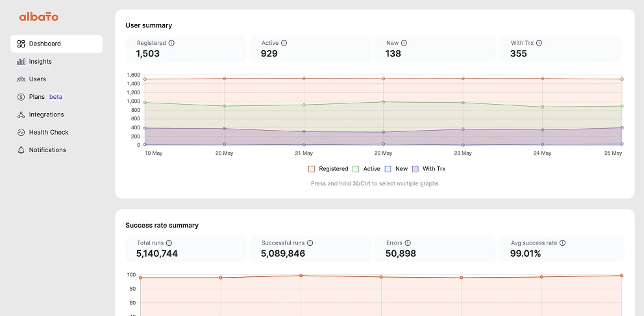Click the 23 May axis label
644x316 pixels.
(x=463, y=153)
